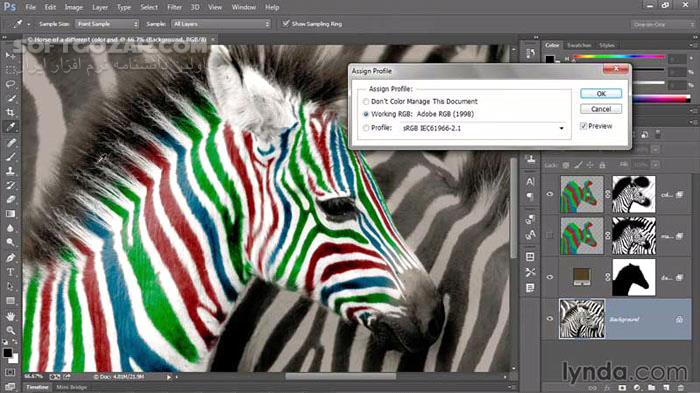
Task: Open the Character panel icon in dock
Action: pyautogui.click(x=530, y=182)
